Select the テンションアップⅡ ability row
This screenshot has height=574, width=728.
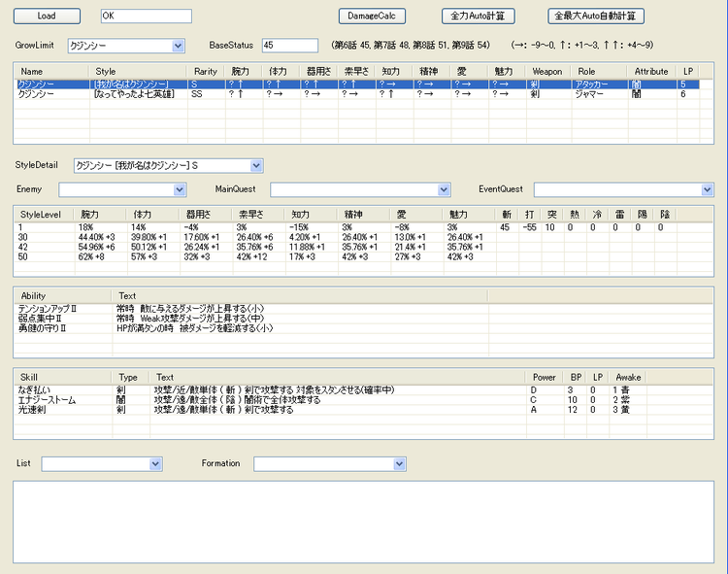[x=250, y=309]
